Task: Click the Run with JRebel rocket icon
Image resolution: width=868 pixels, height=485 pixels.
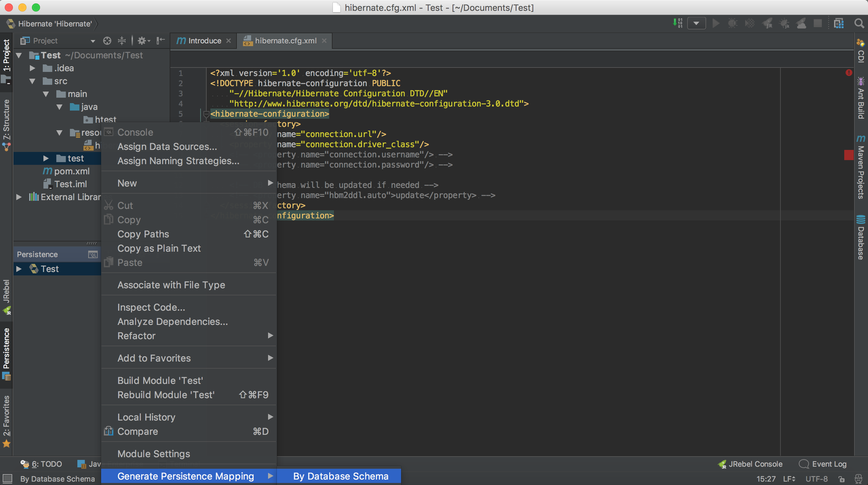Action: tap(768, 23)
